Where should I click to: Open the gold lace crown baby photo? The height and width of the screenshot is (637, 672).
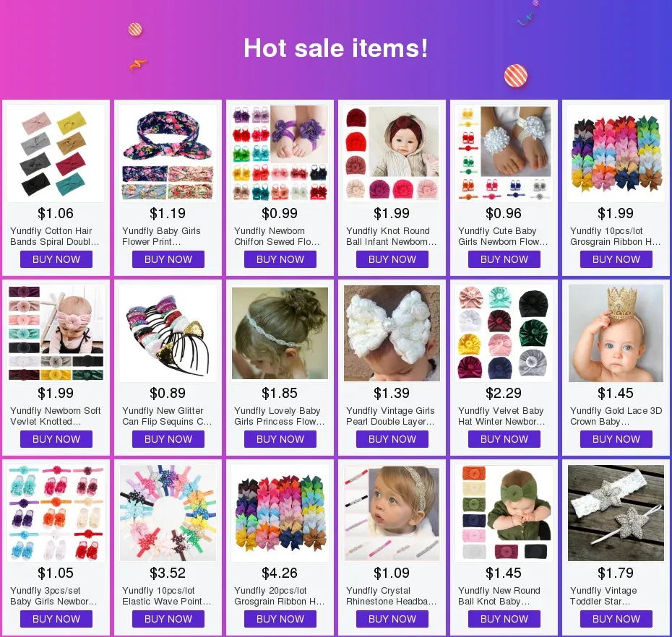[616, 333]
